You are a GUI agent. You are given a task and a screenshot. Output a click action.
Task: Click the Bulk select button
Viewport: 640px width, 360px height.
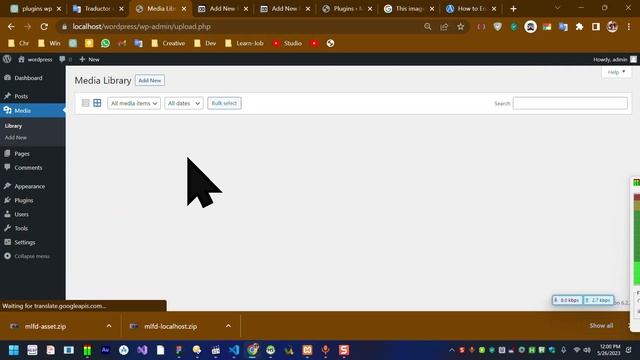coord(224,103)
